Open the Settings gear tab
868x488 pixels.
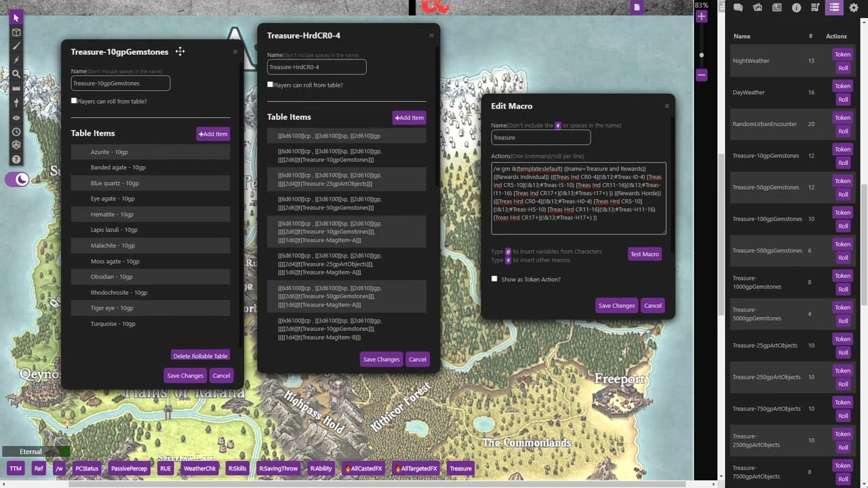(854, 7)
